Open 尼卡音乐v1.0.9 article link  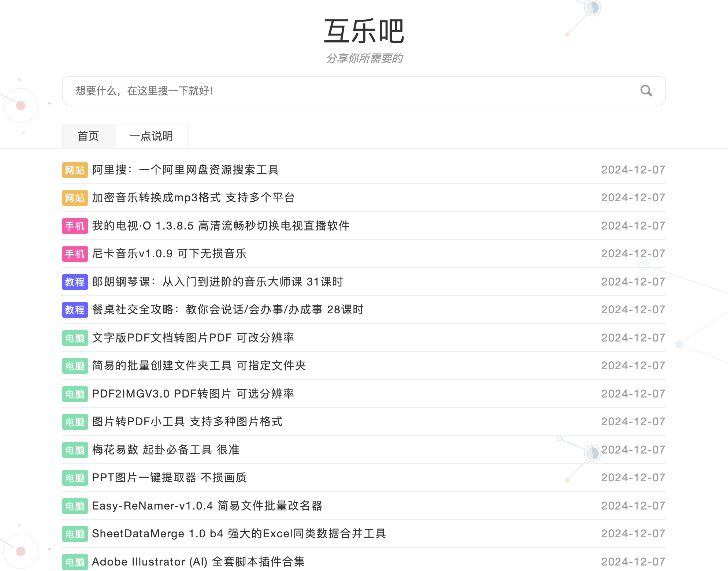coord(169,254)
